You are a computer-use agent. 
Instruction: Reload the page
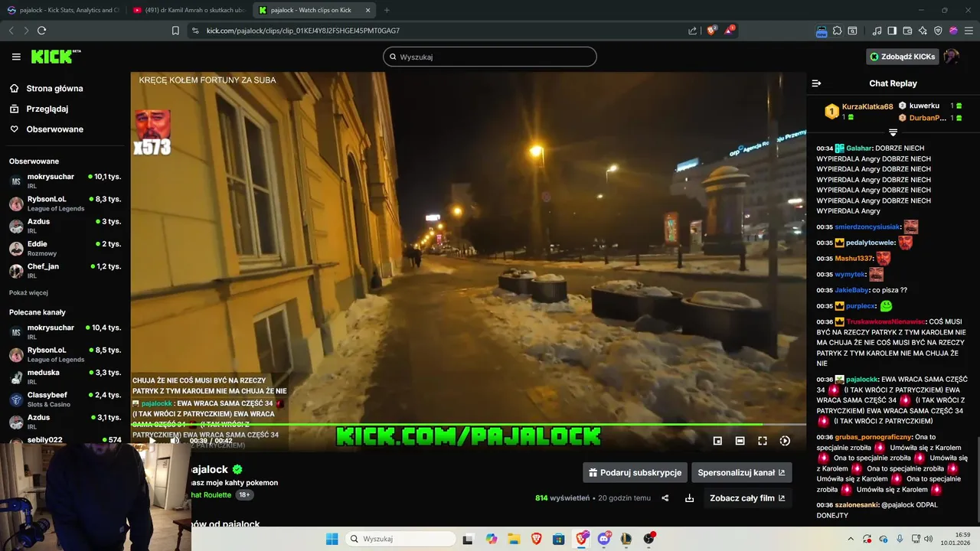[x=42, y=31]
